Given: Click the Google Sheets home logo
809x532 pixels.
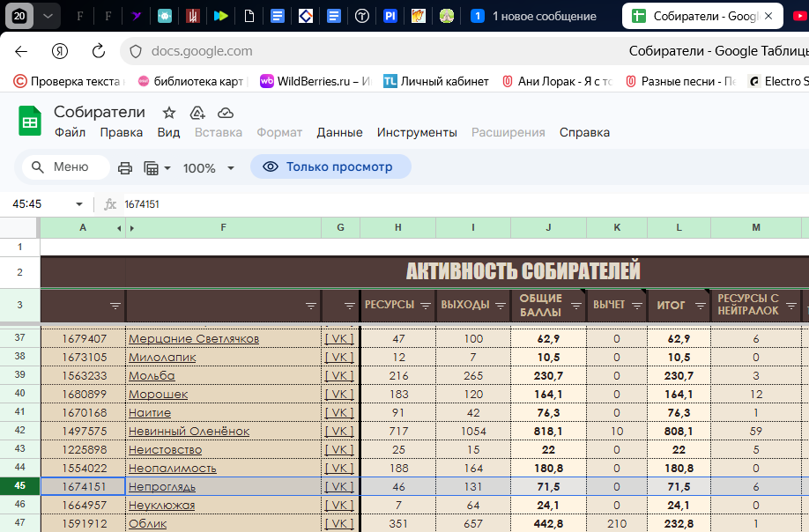Looking at the screenshot, I should [x=30, y=122].
